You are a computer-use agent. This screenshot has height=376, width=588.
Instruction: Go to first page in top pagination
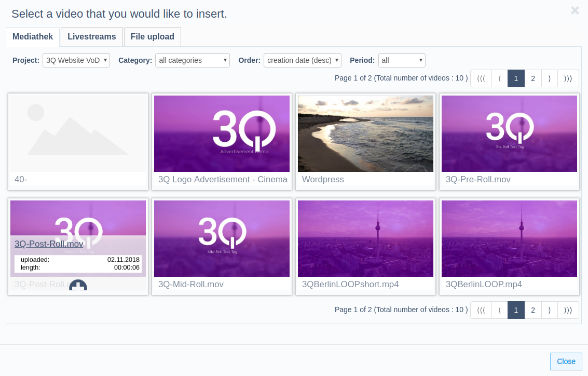pyautogui.click(x=481, y=78)
